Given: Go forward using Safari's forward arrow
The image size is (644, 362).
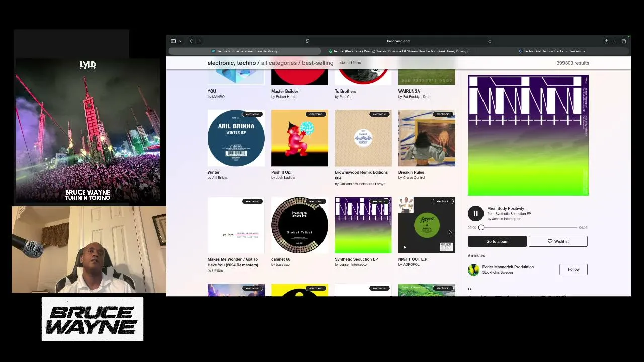Looking at the screenshot, I should (x=199, y=41).
